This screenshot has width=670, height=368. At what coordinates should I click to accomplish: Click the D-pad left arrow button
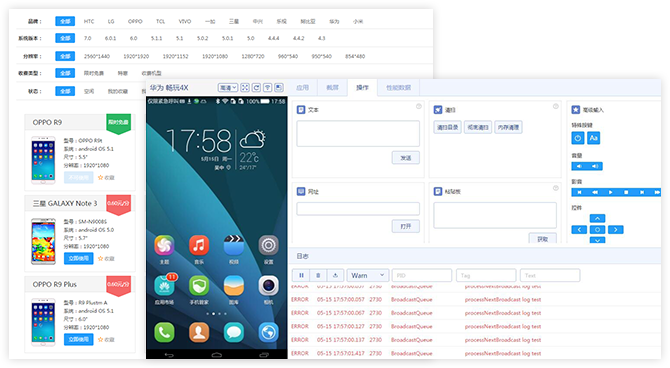pyautogui.click(x=579, y=230)
